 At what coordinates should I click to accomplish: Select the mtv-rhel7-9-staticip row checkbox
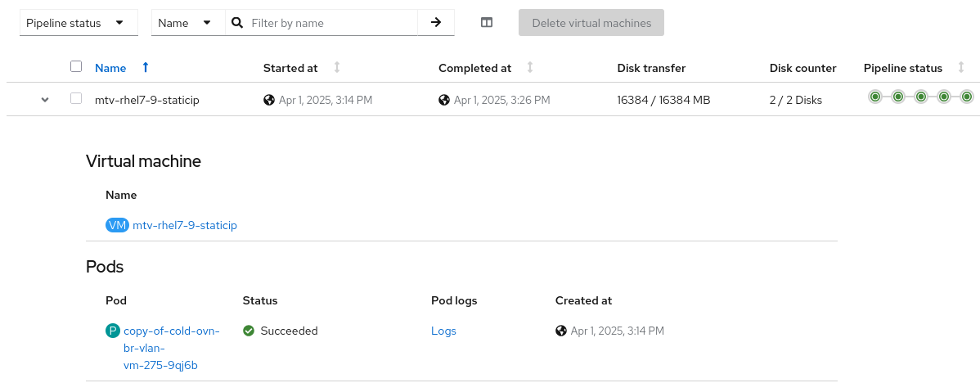(x=76, y=98)
